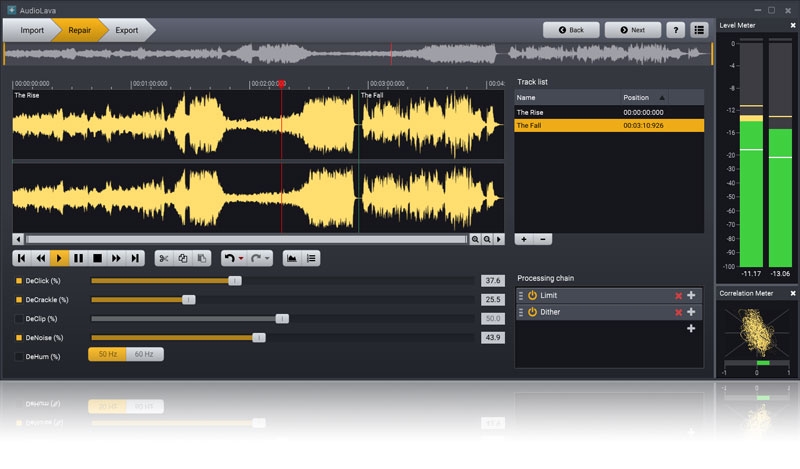The width and height of the screenshot is (800, 469).
Task: Open the help question mark button
Action: pos(675,30)
